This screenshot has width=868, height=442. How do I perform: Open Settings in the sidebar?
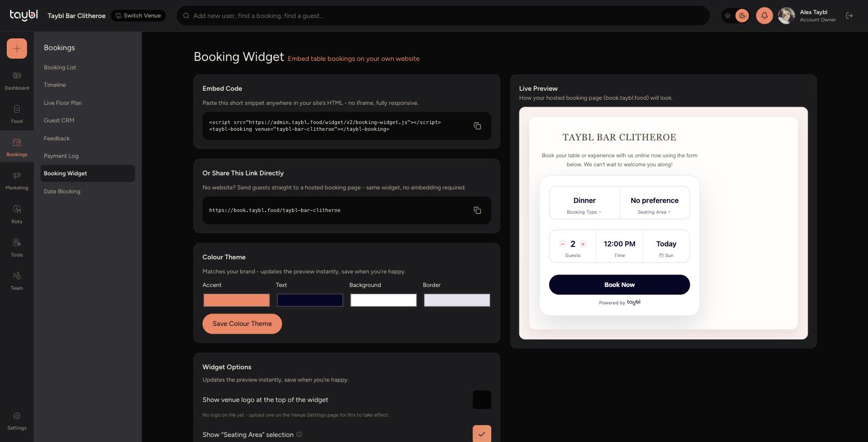tap(17, 421)
